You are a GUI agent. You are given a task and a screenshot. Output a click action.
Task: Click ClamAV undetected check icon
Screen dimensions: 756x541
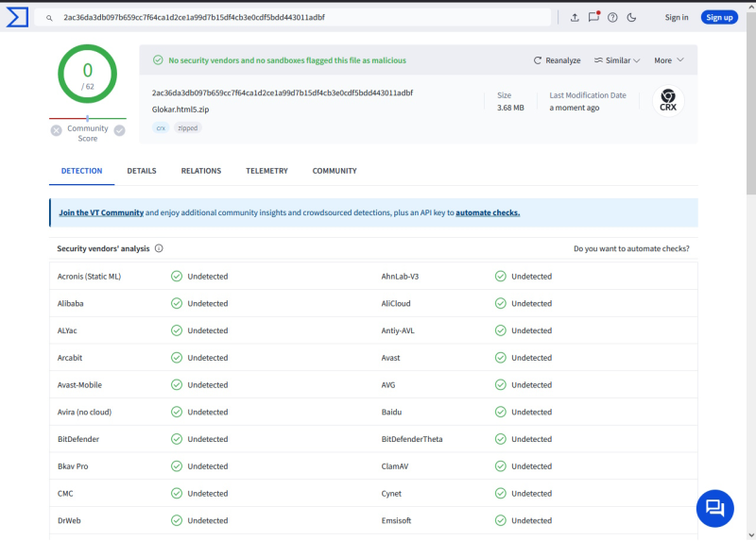click(501, 465)
